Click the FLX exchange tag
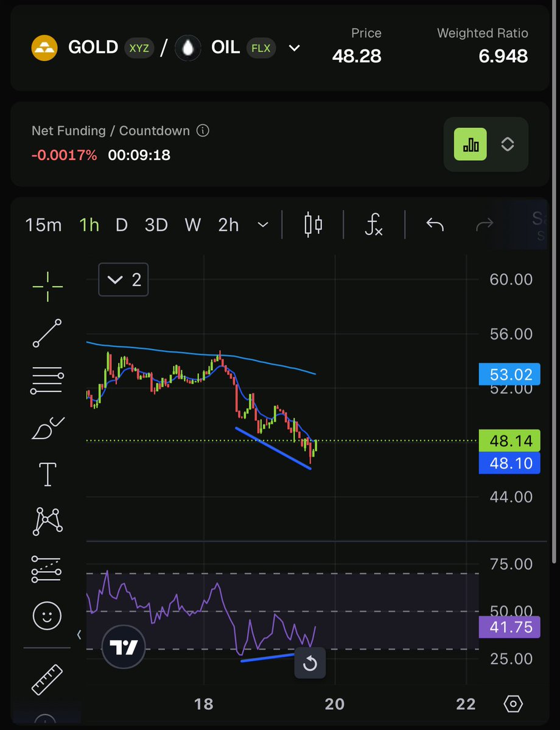 pos(261,49)
